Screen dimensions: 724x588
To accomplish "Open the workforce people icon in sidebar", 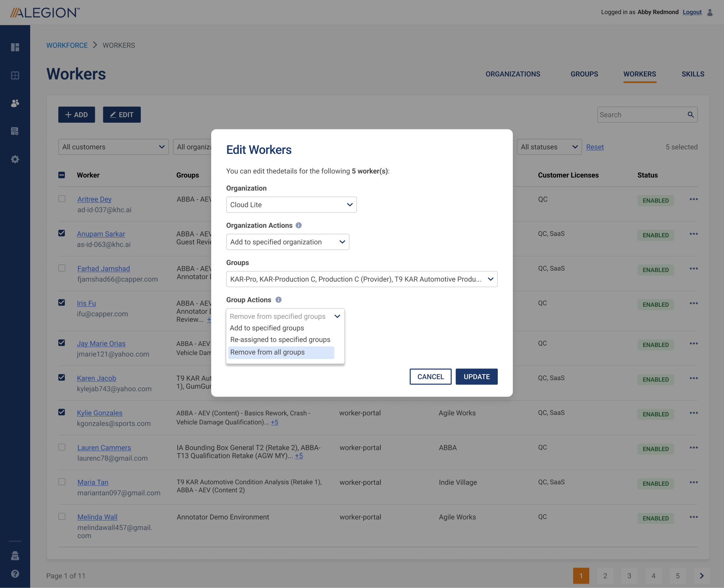I will pos(15,103).
